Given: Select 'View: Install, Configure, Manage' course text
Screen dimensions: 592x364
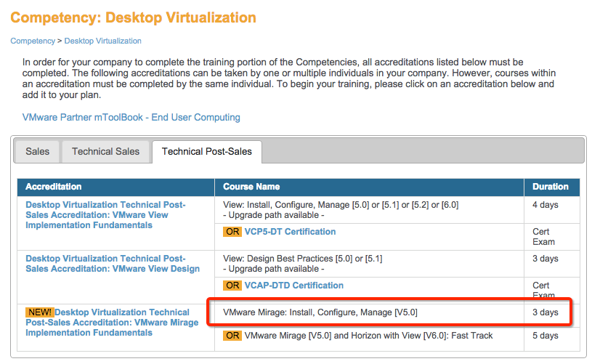Looking at the screenshot, I should pos(341,205).
